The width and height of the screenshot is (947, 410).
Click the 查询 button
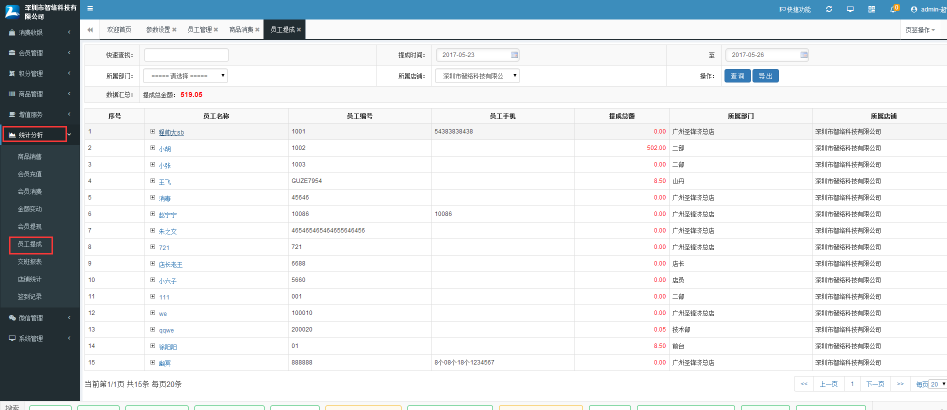pos(738,75)
